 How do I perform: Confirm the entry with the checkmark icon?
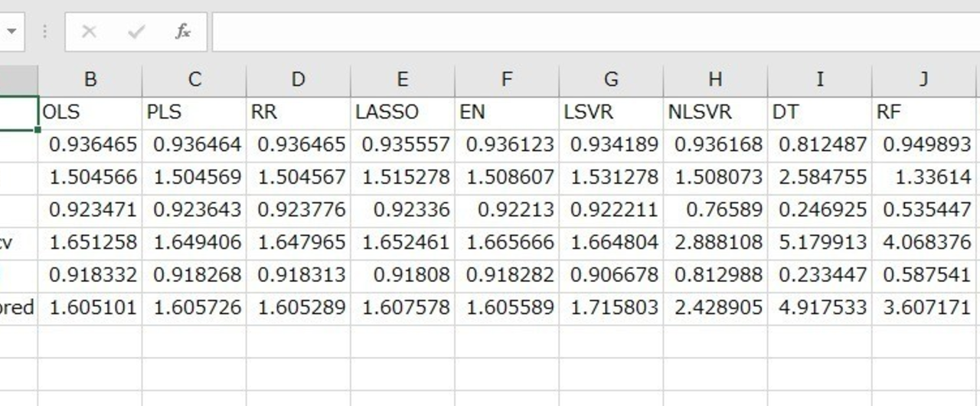point(136,31)
